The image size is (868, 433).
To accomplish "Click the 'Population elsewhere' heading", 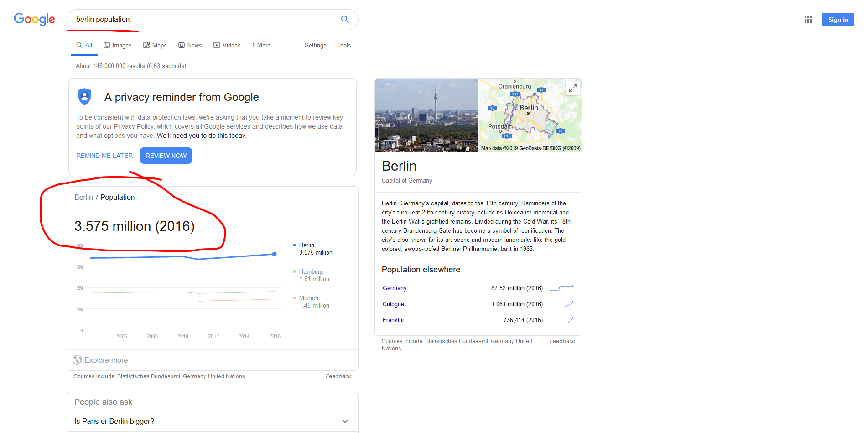I will click(x=421, y=269).
